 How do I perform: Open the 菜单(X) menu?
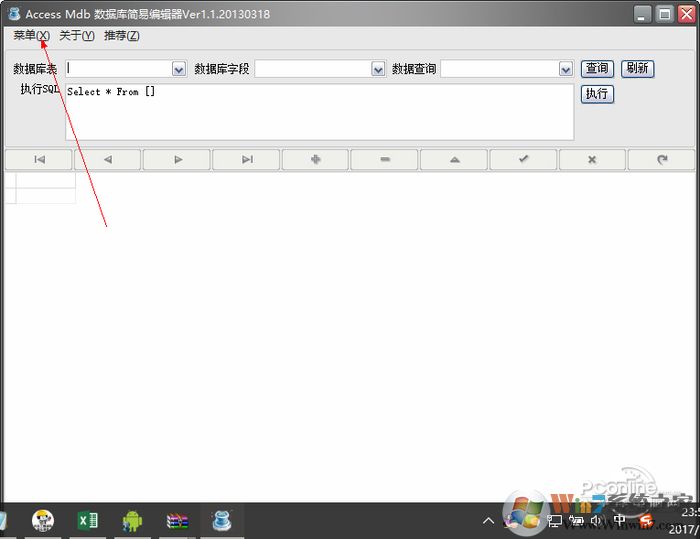tap(31, 35)
